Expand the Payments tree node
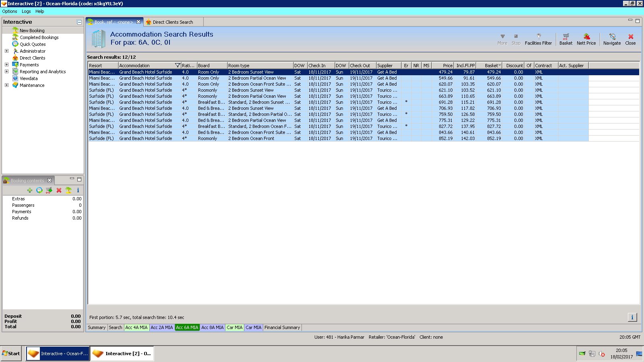Viewport: 644px width, 362px height. 6,65
